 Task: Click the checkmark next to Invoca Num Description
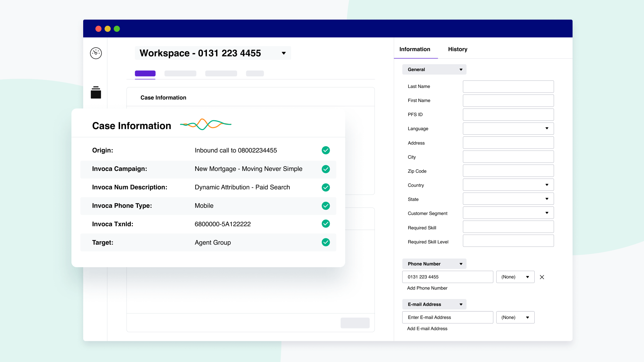tap(326, 187)
